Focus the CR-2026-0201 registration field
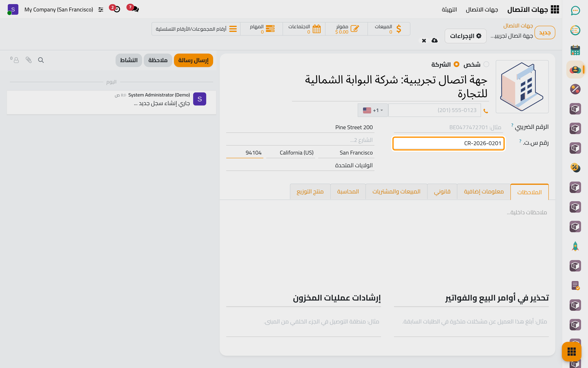 448,144
